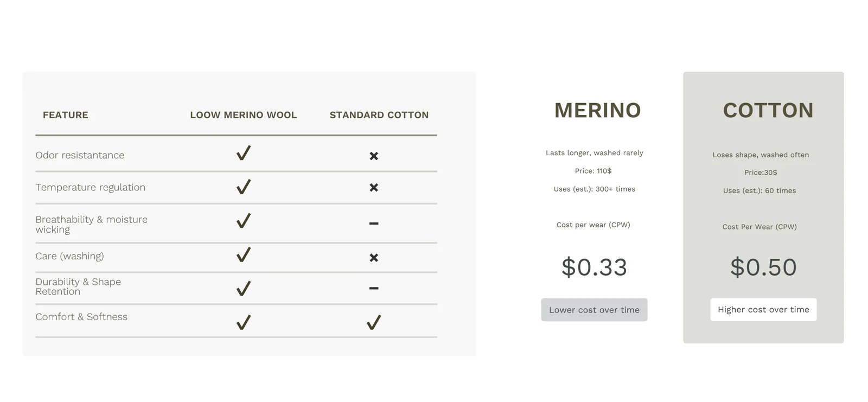Click Cotton dash icon for Durability row

(x=374, y=289)
